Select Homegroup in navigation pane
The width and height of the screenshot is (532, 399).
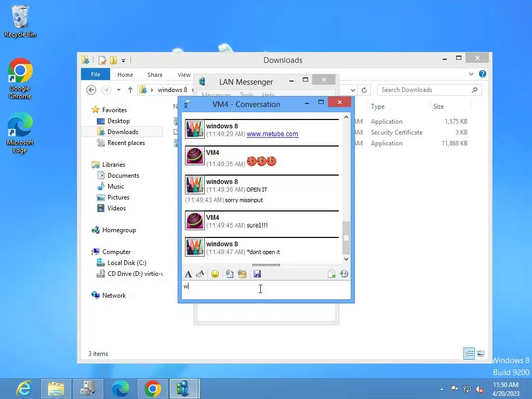(x=119, y=230)
